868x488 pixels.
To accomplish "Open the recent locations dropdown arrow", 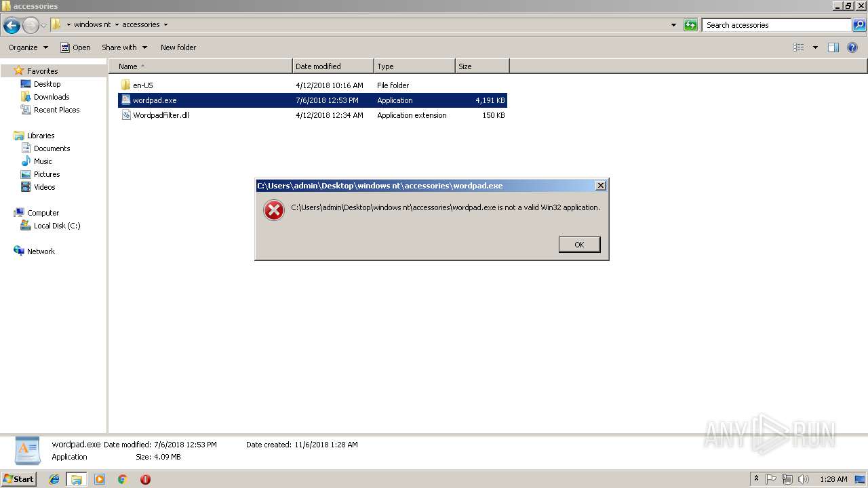I will (x=44, y=26).
